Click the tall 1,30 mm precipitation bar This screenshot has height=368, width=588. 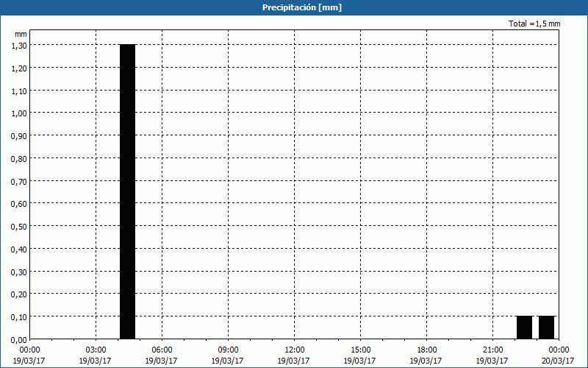pyautogui.click(x=127, y=191)
